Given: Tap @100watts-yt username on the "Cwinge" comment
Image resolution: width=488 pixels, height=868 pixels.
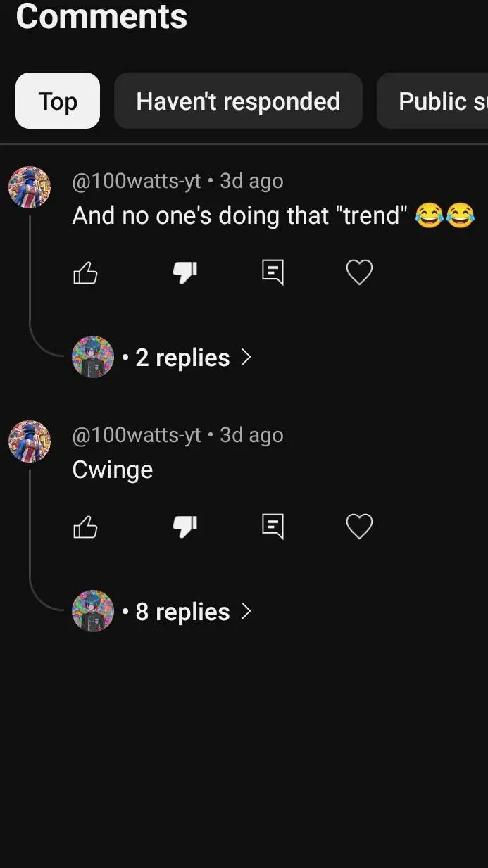Looking at the screenshot, I should coord(137,435).
